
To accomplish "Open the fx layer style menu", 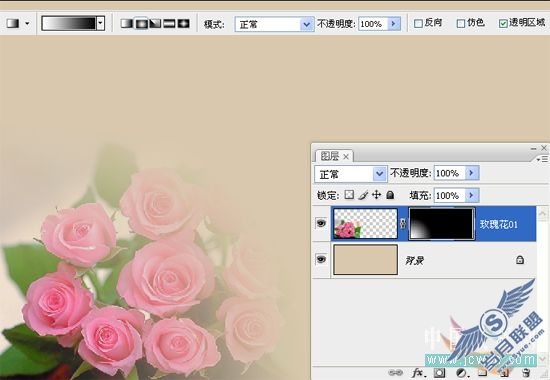I will (418, 373).
